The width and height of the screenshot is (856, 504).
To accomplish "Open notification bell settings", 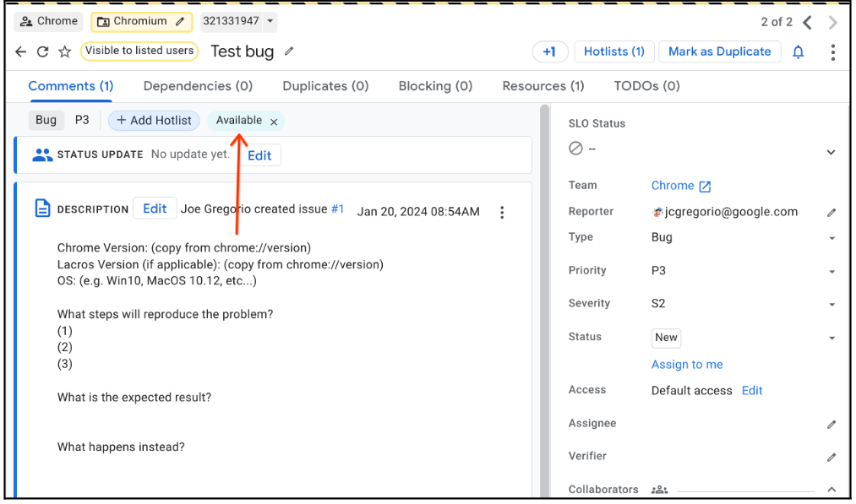I will pyautogui.click(x=798, y=52).
